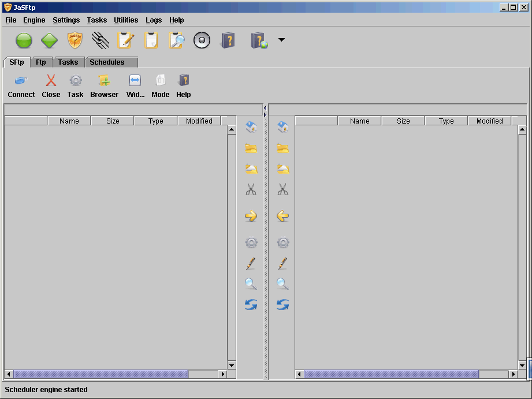Click the green circle start icon
Viewport: 532px width, 399px height.
pos(24,40)
